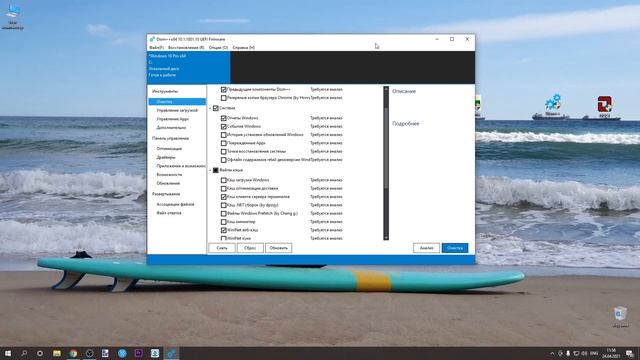Open the Опции(O) menu
Image resolution: width=640 pixels, height=360 pixels.
(218, 48)
